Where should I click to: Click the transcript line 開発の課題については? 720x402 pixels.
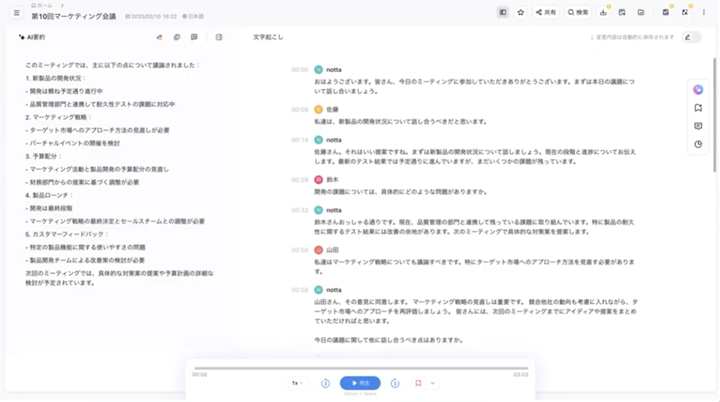401,192
